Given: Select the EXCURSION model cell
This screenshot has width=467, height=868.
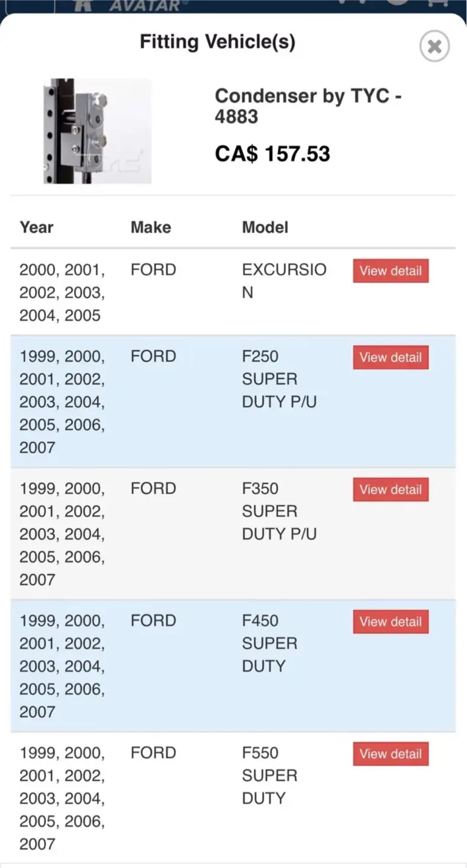Looking at the screenshot, I should coord(284,281).
